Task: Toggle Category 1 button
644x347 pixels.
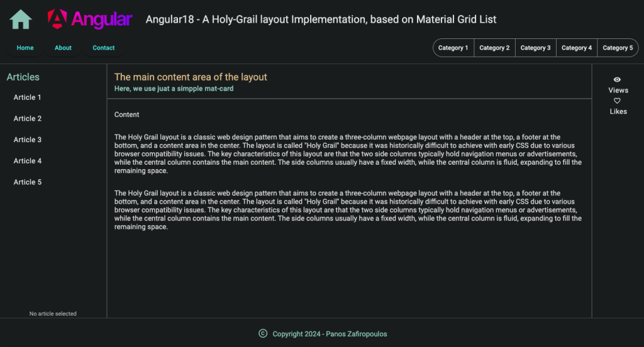Action: tap(453, 48)
